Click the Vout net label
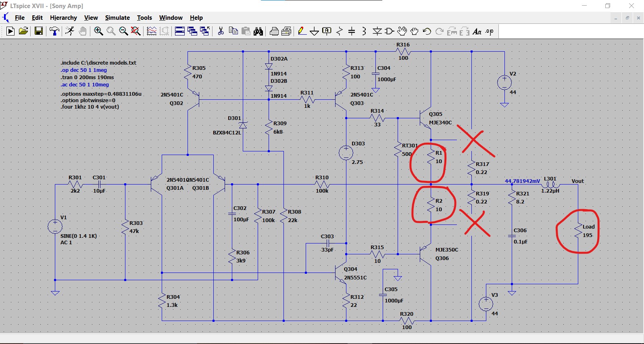This screenshot has height=344, width=644. pyautogui.click(x=577, y=181)
